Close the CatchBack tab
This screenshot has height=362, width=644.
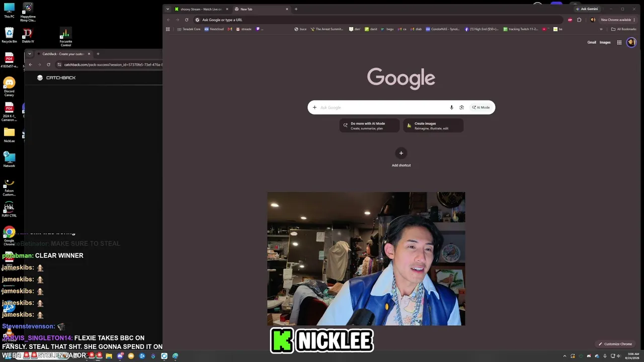point(89,54)
